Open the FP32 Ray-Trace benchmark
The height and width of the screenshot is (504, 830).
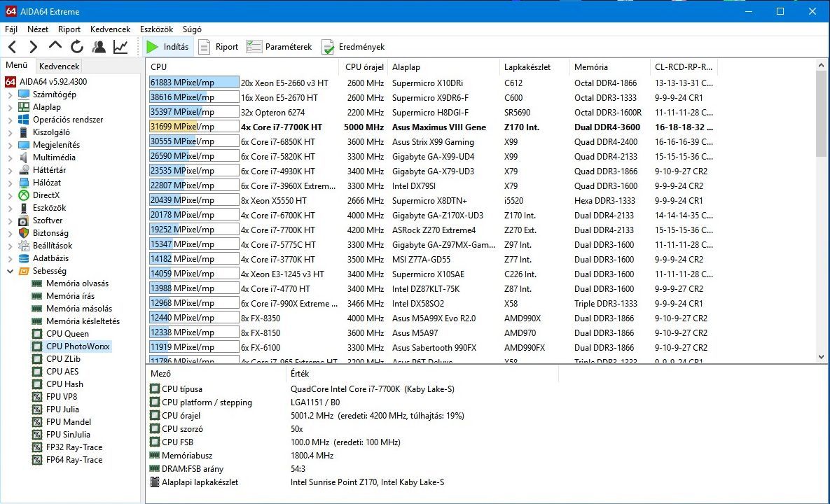coord(74,447)
